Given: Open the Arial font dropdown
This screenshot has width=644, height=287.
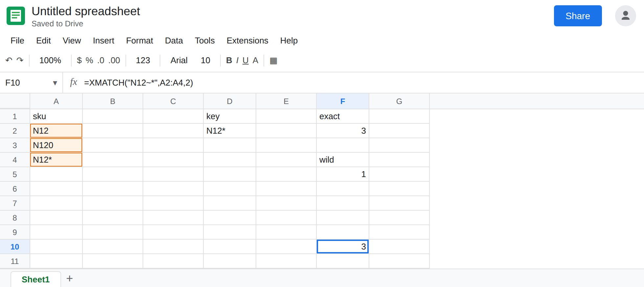Looking at the screenshot, I should click(179, 60).
